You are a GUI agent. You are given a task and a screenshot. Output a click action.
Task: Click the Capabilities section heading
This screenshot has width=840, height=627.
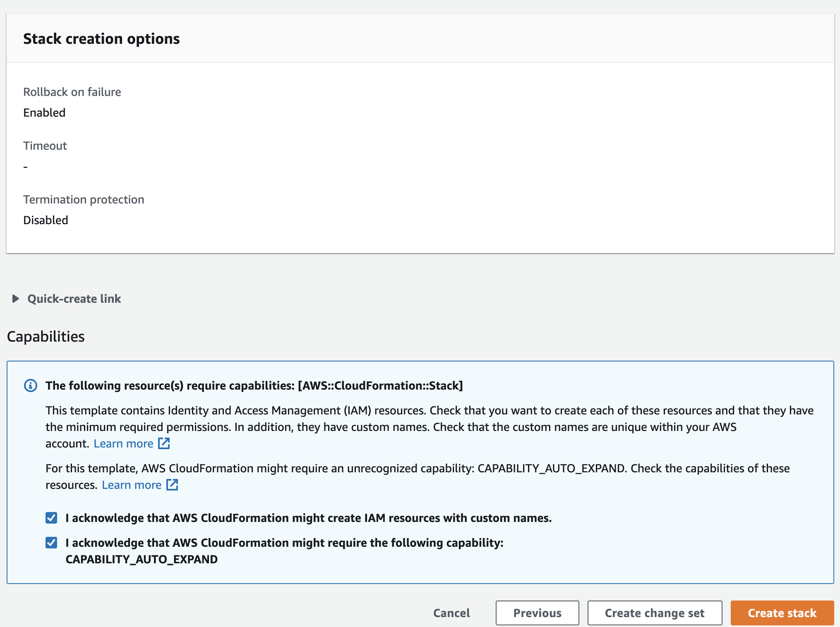pos(46,337)
